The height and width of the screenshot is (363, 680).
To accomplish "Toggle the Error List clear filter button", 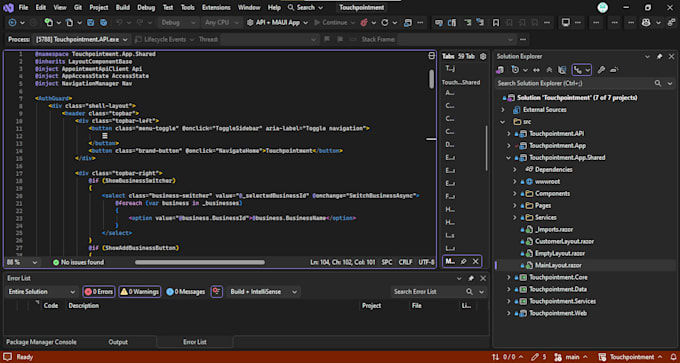I will (x=217, y=292).
